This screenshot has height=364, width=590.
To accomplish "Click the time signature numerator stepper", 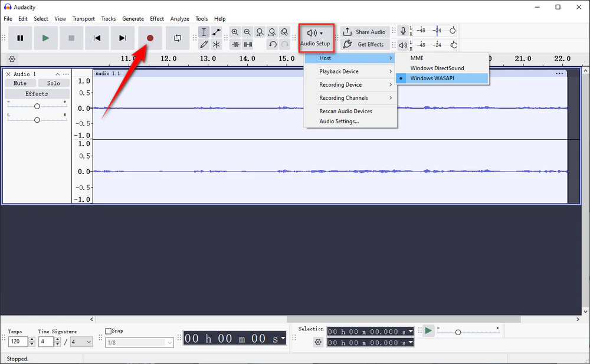I will click(57, 342).
